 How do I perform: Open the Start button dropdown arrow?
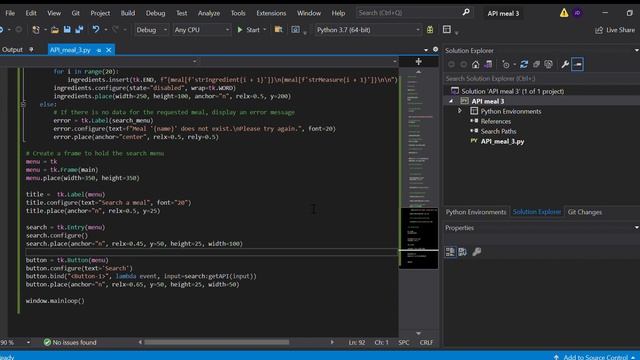click(264, 30)
